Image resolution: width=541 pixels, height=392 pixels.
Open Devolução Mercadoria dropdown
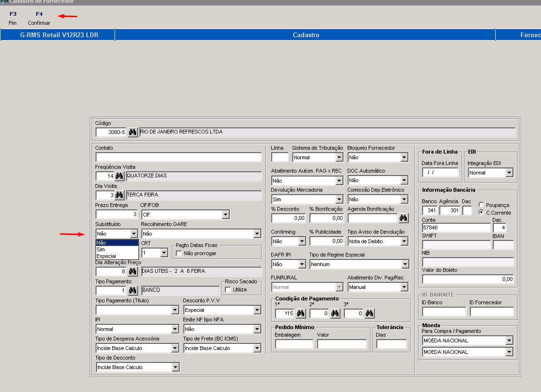tap(339, 199)
